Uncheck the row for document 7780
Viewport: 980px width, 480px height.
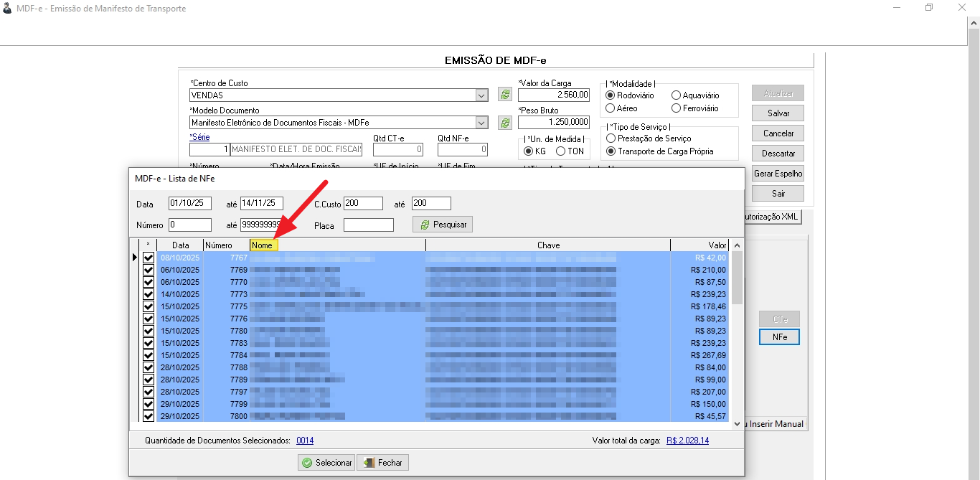pos(149,331)
